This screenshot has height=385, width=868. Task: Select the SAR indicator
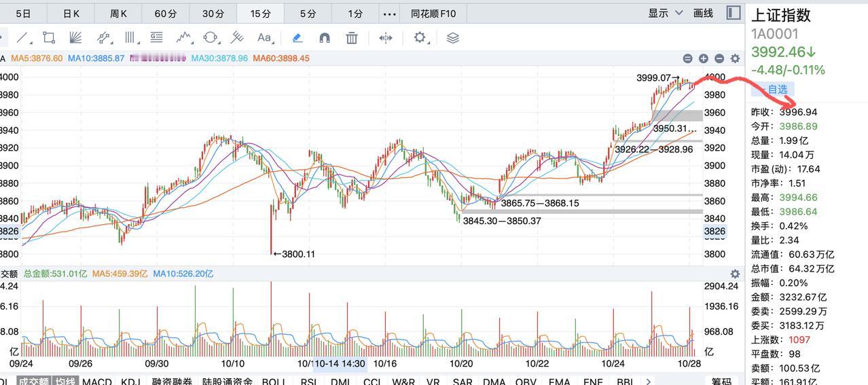click(x=463, y=382)
